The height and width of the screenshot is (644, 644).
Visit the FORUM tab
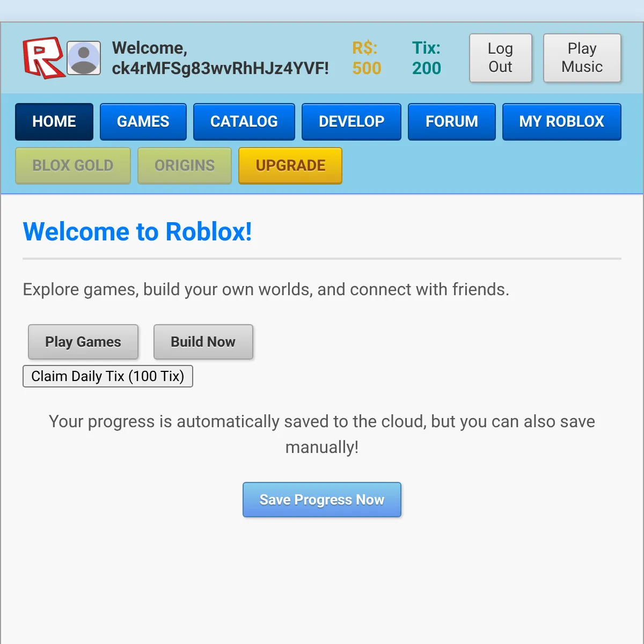coord(451,122)
